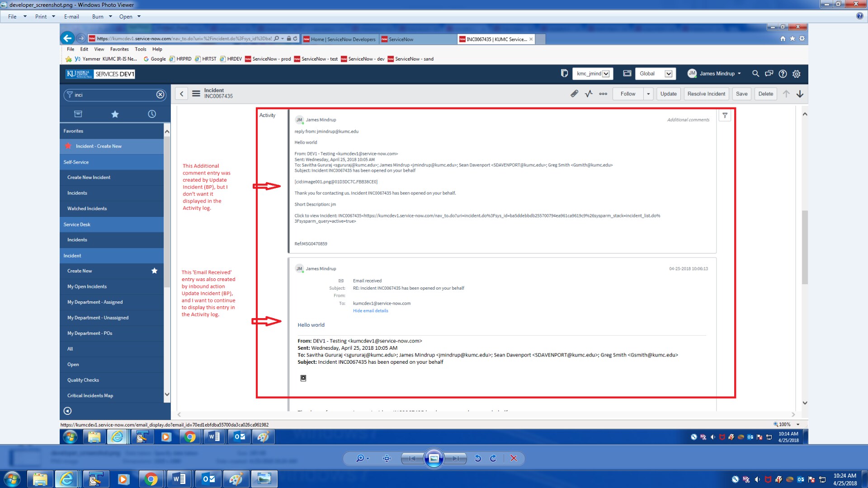Screen dimensions: 868x488
Task: Start the Photo Viewer slide show
Action: point(434,458)
